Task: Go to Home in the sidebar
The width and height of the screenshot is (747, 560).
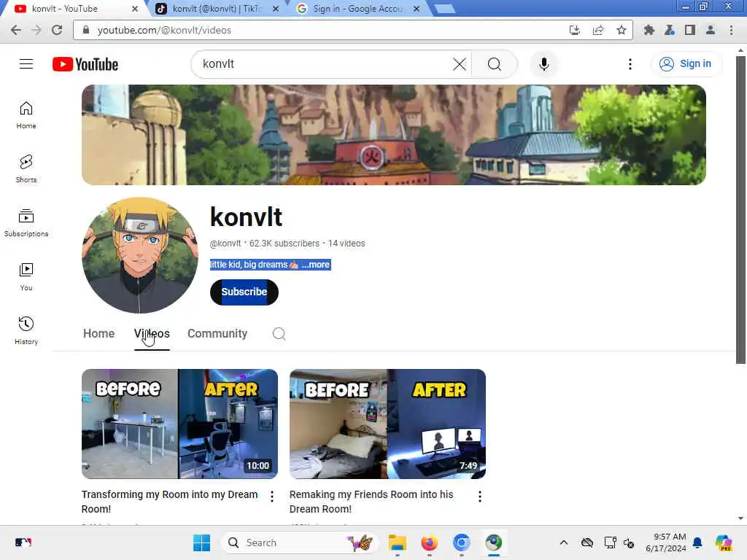Action: click(26, 115)
